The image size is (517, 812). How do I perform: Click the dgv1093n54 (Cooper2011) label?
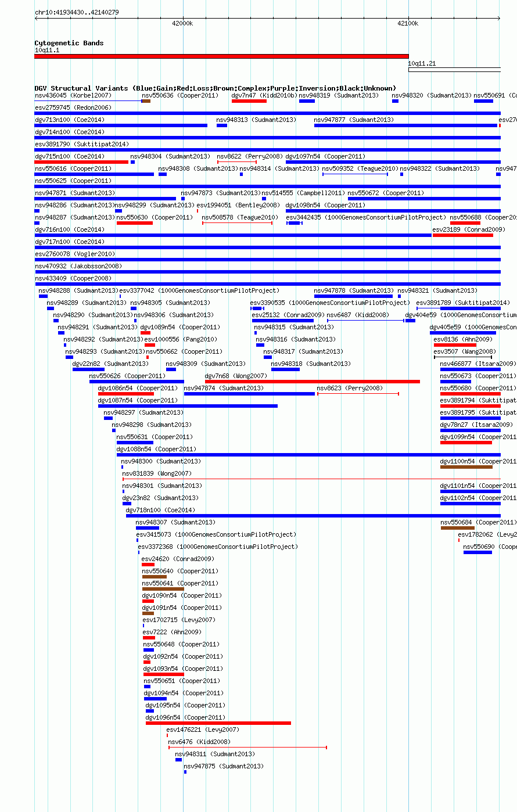[183, 669]
